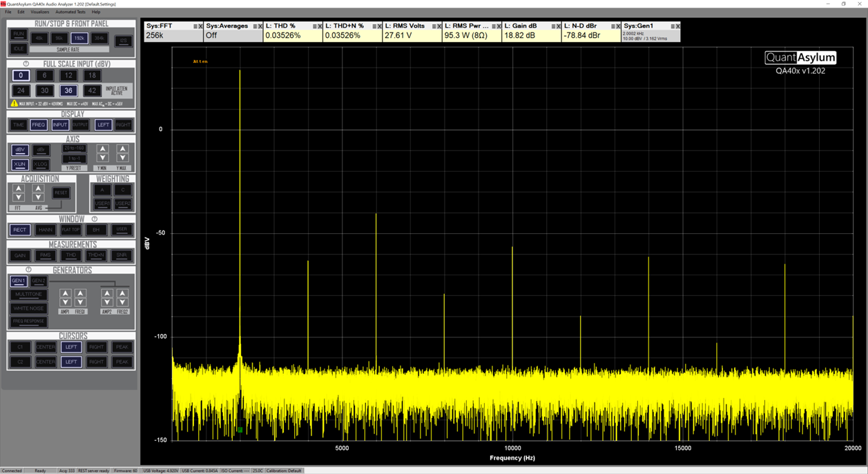This screenshot has height=474, width=868.
Task: Raise AMP2 generator amplitude
Action: pyautogui.click(x=107, y=293)
